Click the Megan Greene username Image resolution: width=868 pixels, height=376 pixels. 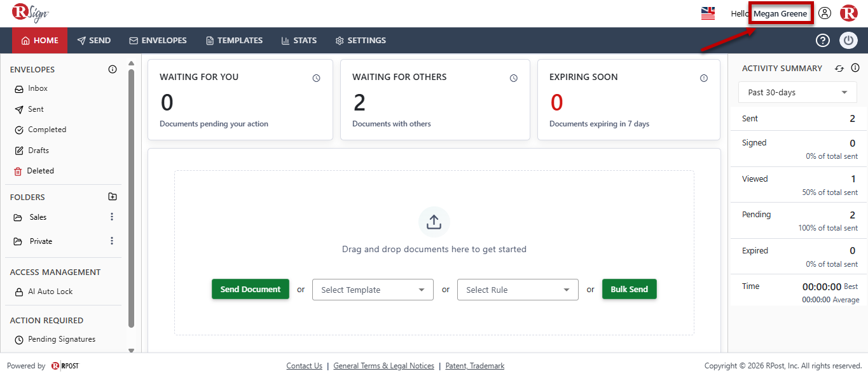coord(780,13)
